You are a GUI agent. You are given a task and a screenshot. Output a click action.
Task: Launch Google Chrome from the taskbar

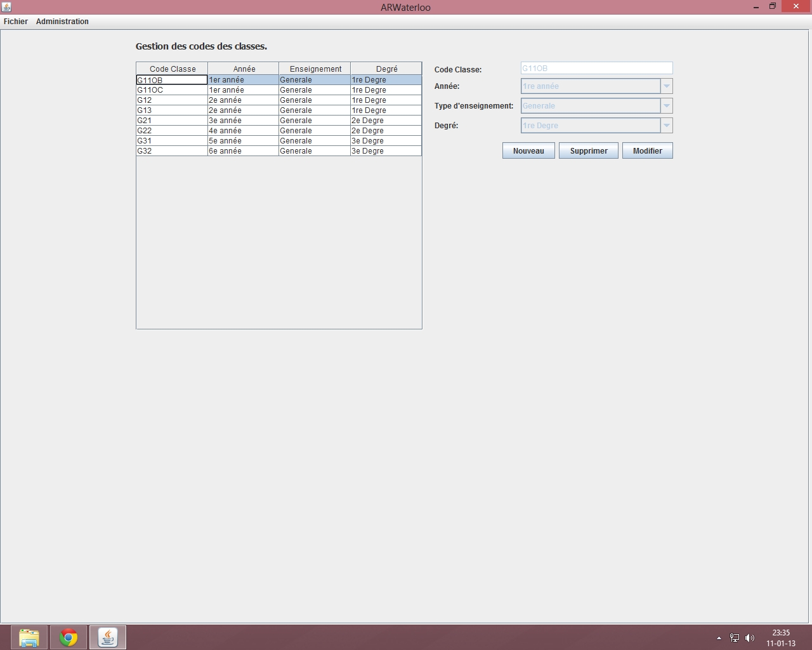[69, 637]
